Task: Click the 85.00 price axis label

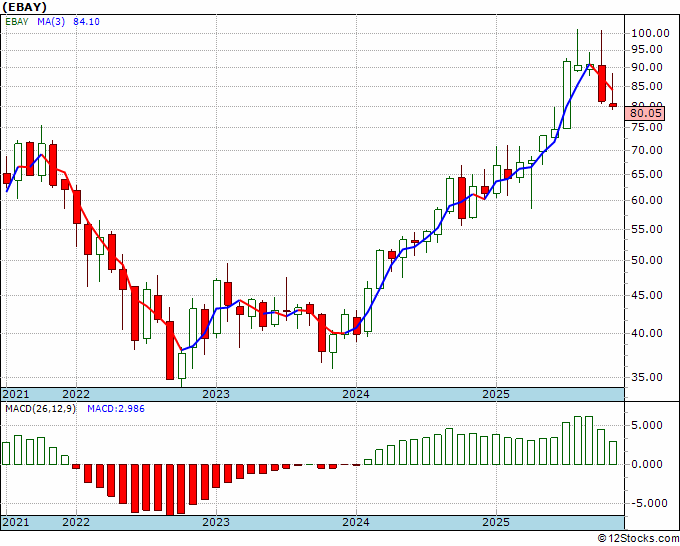Action: pyautogui.click(x=649, y=87)
